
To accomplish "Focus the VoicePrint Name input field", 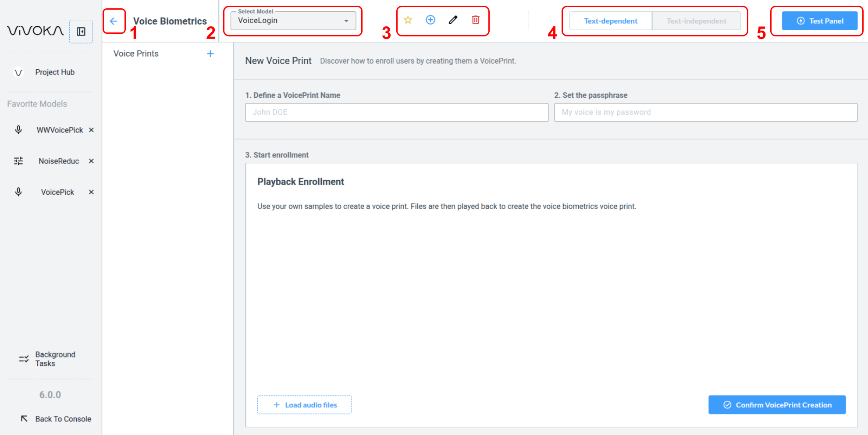I will click(396, 112).
